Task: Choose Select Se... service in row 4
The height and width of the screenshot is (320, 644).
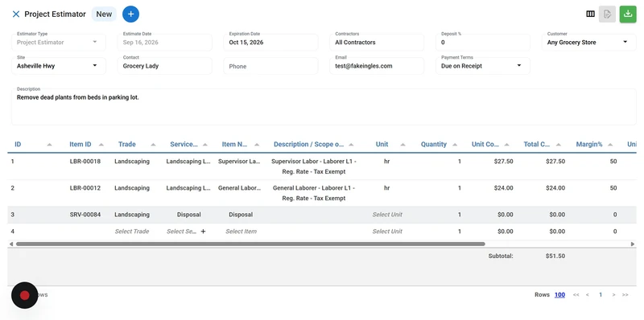Action: pos(181,232)
